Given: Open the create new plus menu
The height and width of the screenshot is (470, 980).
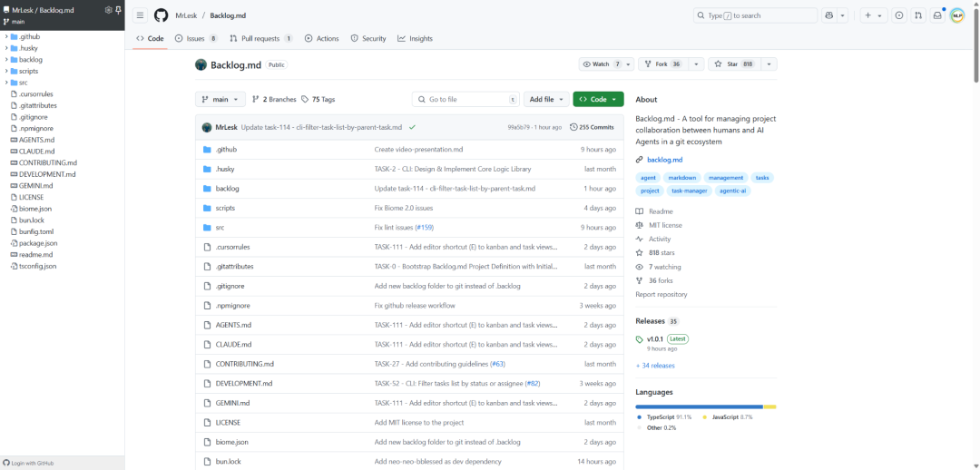Looking at the screenshot, I should pos(874,15).
